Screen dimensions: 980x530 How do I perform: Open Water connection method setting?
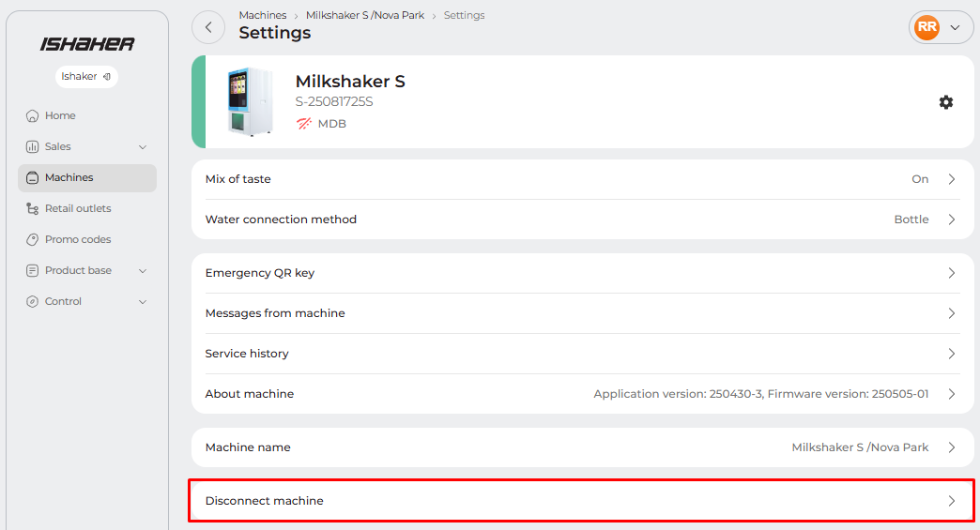582,220
